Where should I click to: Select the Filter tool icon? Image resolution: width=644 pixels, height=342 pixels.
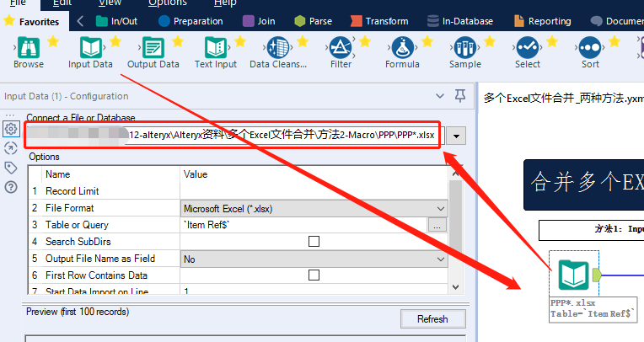coord(341,48)
